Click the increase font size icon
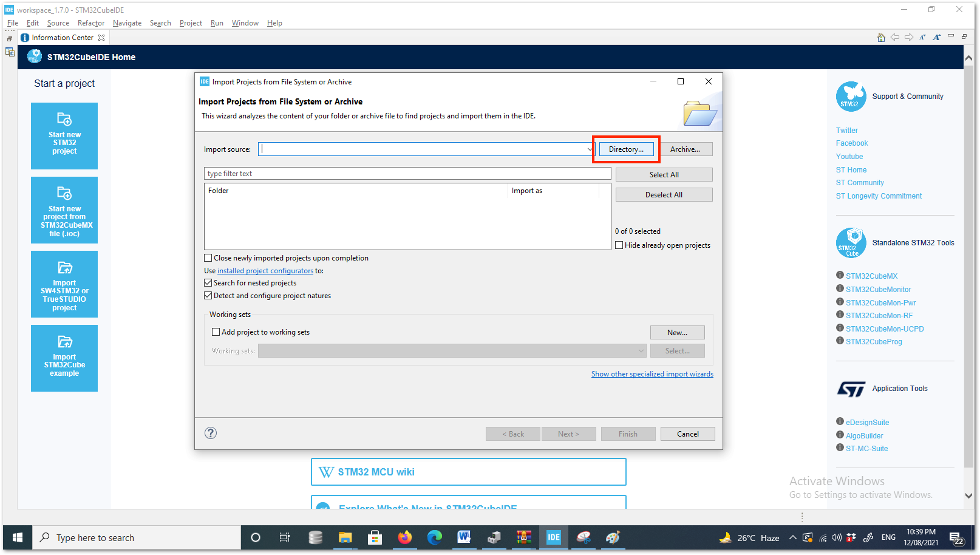The height and width of the screenshot is (555, 980). 937,38
